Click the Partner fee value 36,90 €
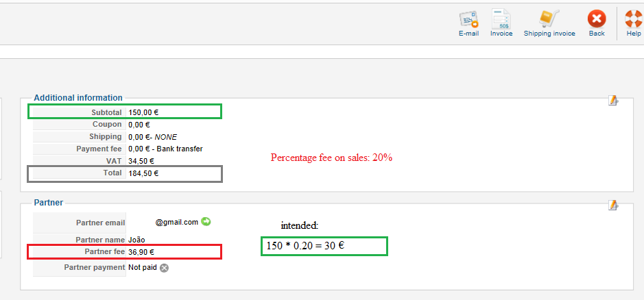The image size is (644, 300). [141, 252]
